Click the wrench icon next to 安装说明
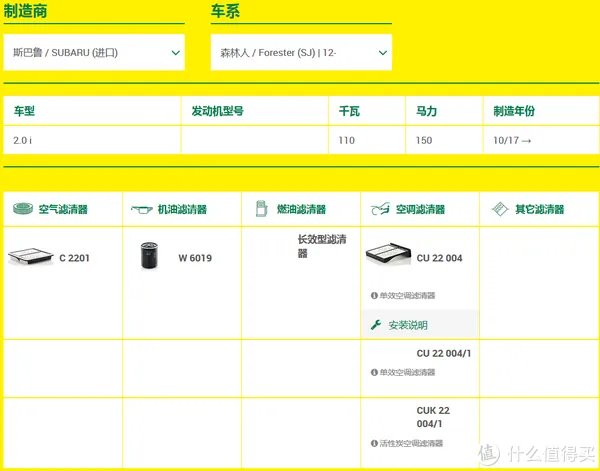The image size is (600, 471). click(376, 325)
